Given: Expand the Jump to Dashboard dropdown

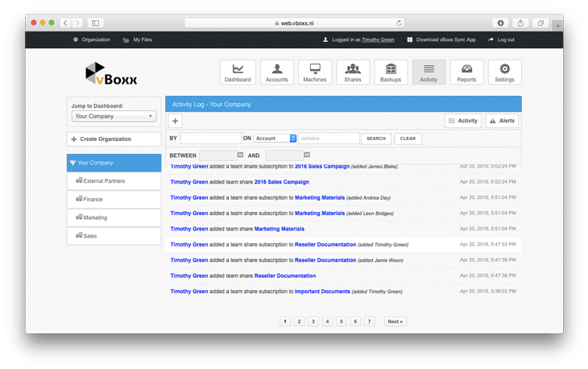Looking at the screenshot, I should coord(114,116).
